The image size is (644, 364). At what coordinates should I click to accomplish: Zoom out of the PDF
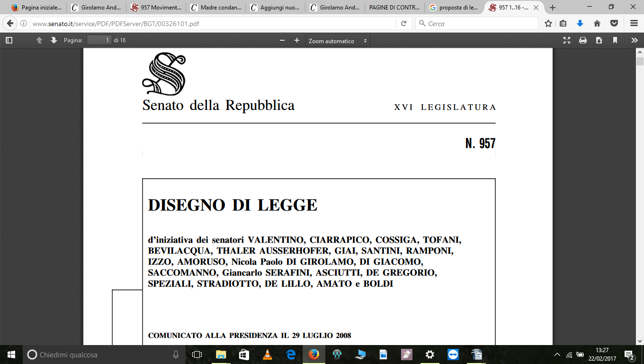(282, 41)
